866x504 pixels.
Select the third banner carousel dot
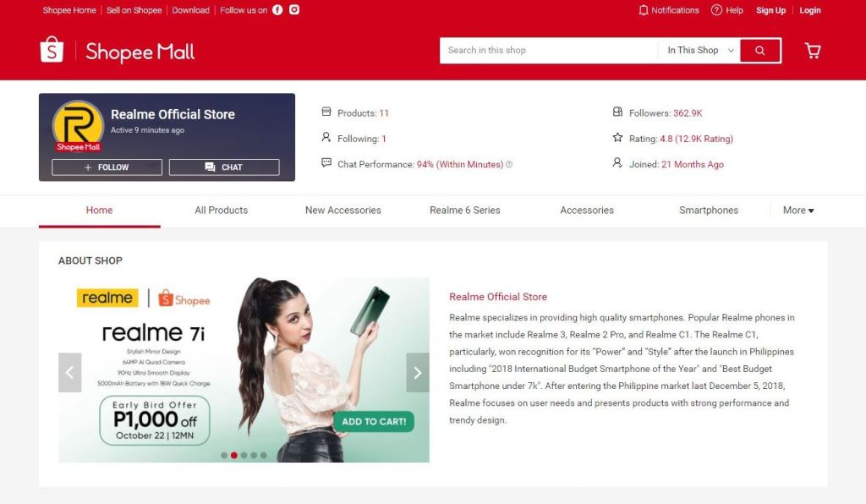pos(244,456)
